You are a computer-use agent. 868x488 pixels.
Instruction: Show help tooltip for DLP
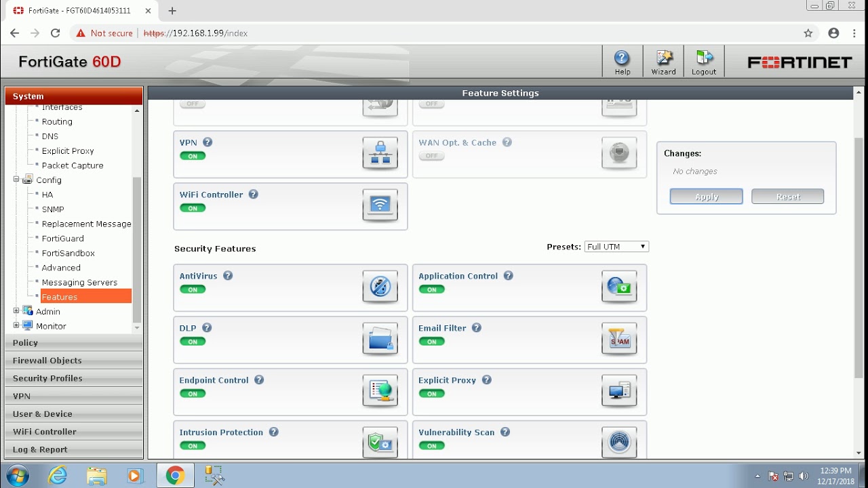[207, 328]
